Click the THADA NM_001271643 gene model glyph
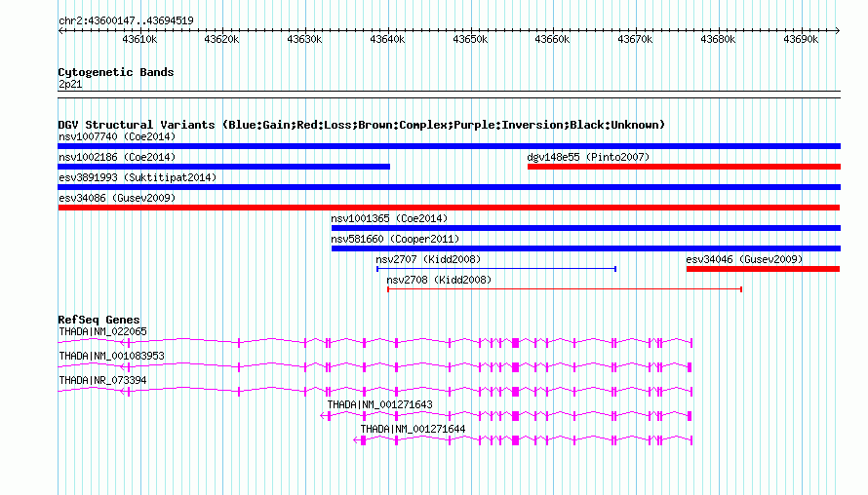This screenshot has height=495, width=868. point(506,416)
